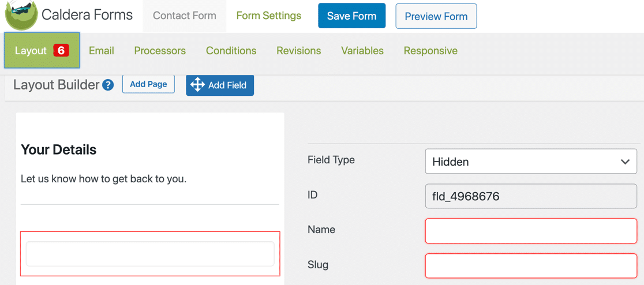This screenshot has height=285, width=644.
Task: Open the Layout Builder help icon
Action: 108,85
